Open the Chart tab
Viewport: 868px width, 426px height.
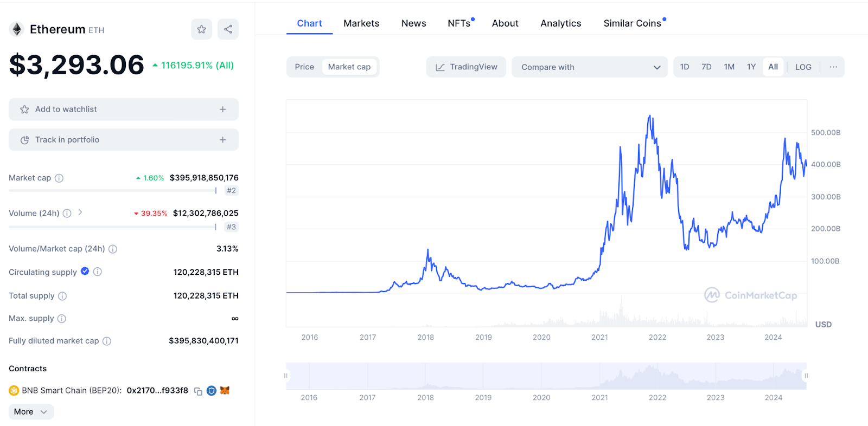[x=309, y=23]
